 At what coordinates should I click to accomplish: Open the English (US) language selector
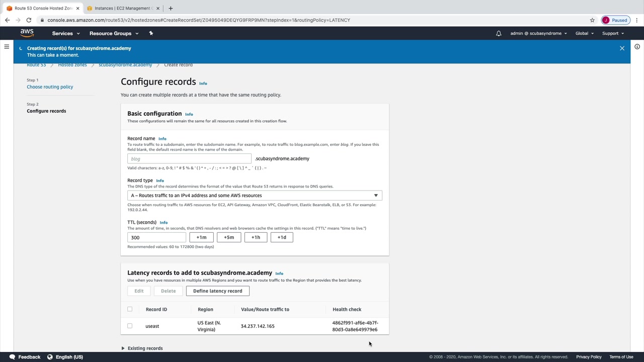(x=69, y=357)
